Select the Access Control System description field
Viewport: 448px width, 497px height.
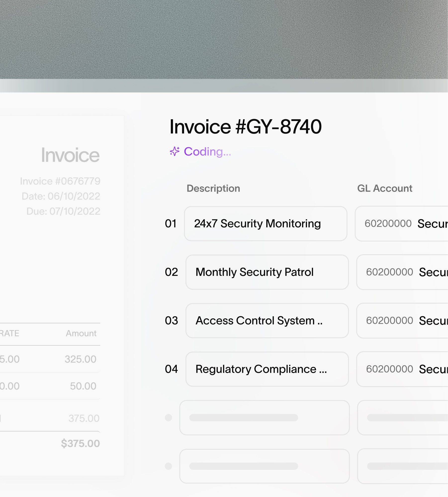coord(267,321)
